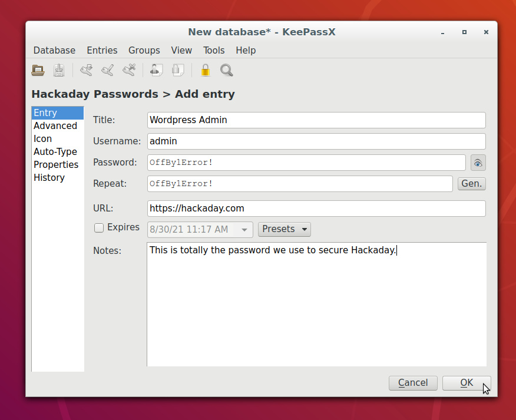Click the Add new entry key icon
The width and height of the screenshot is (516, 420).
tap(87, 71)
